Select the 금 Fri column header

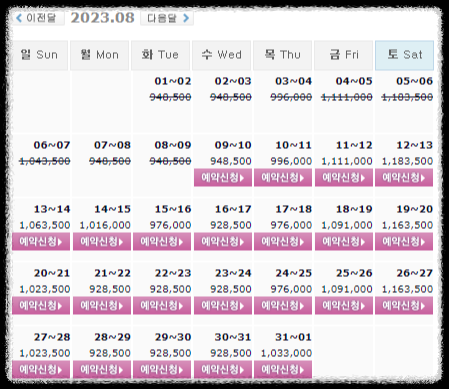coord(343,55)
